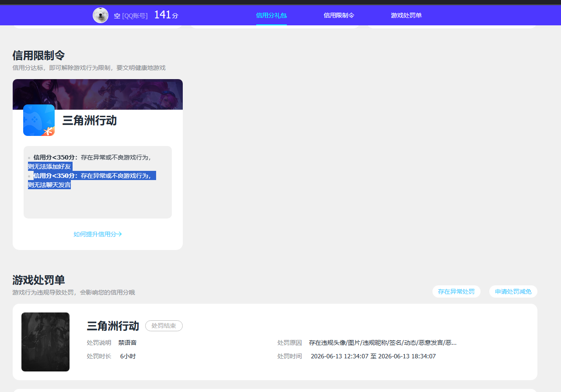
Task: Click the blue gamepad game icon
Action: click(39, 120)
